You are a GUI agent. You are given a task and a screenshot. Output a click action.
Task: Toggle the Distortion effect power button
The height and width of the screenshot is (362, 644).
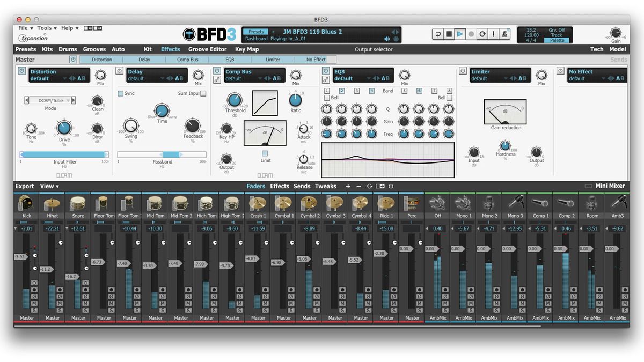(22, 71)
